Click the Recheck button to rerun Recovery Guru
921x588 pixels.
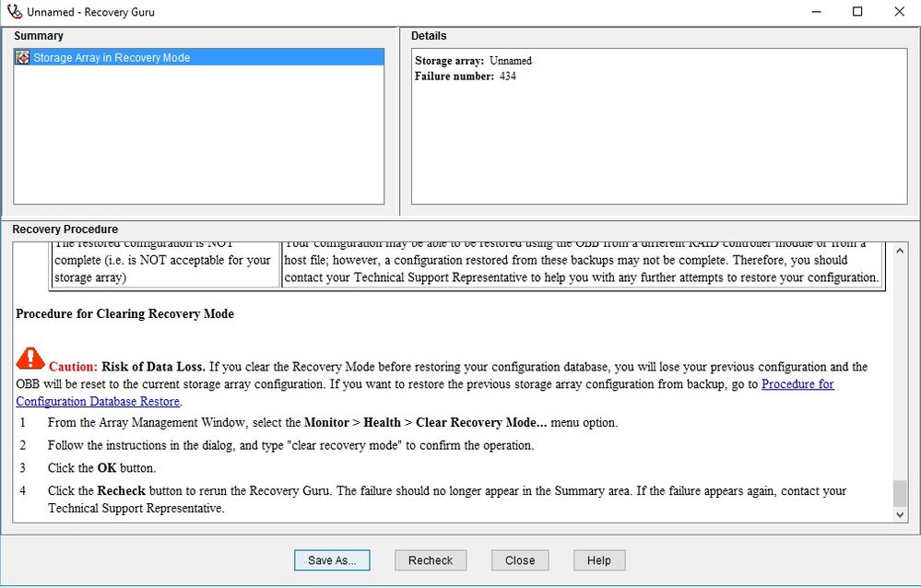tap(430, 559)
